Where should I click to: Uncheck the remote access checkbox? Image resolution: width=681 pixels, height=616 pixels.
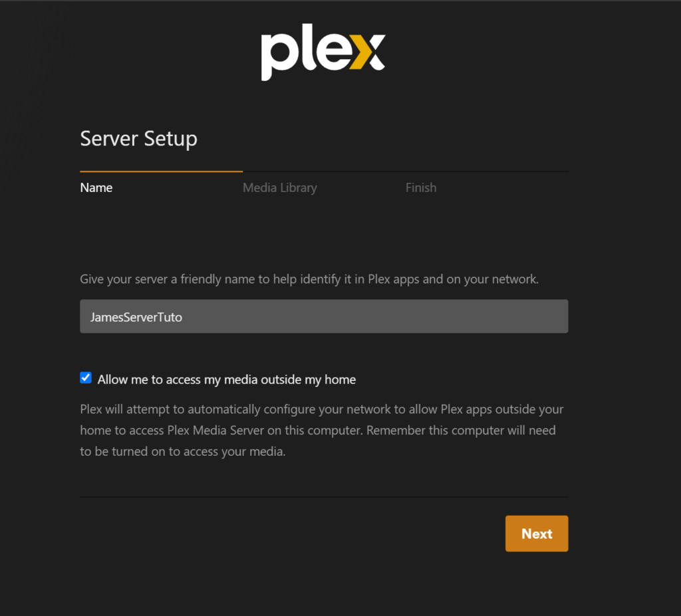pyautogui.click(x=86, y=377)
